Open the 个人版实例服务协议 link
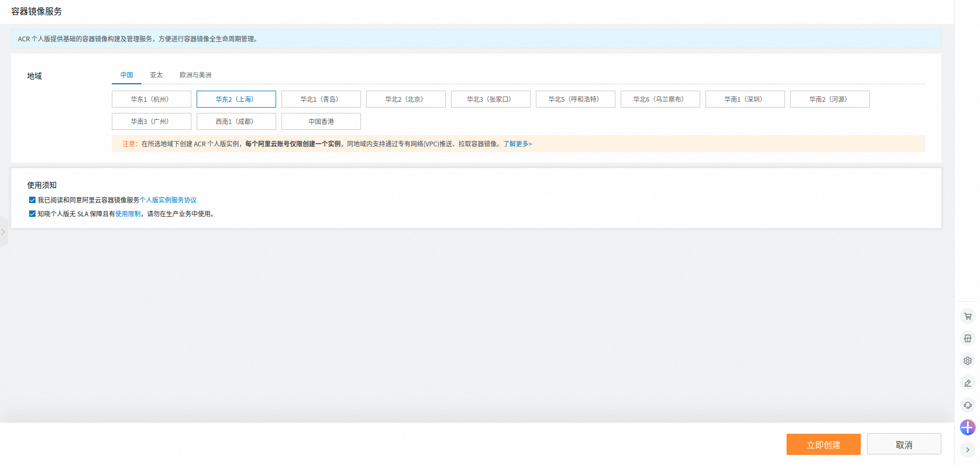 (168, 200)
